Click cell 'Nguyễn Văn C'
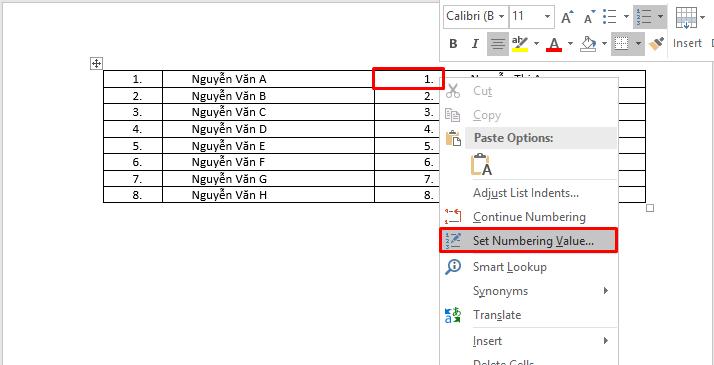 pos(268,112)
